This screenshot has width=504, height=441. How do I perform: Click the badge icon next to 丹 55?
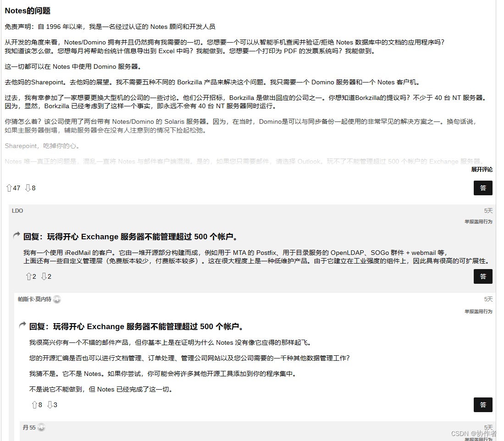coord(41,428)
